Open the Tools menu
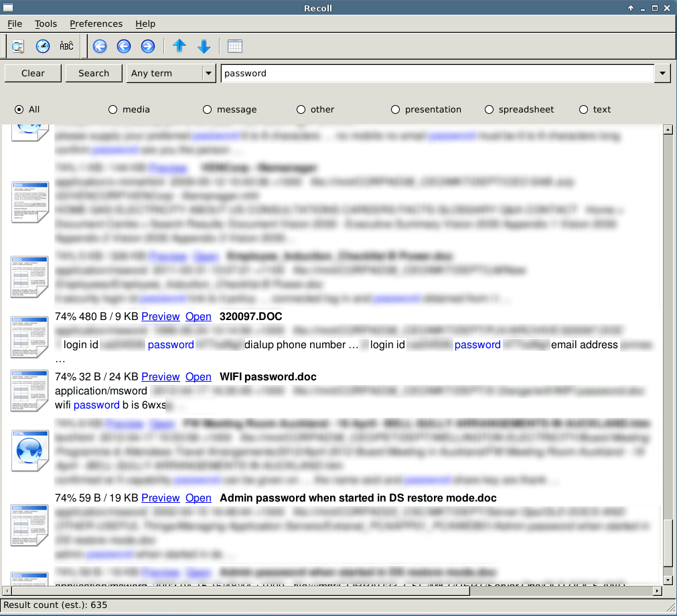677x616 pixels. [x=46, y=23]
